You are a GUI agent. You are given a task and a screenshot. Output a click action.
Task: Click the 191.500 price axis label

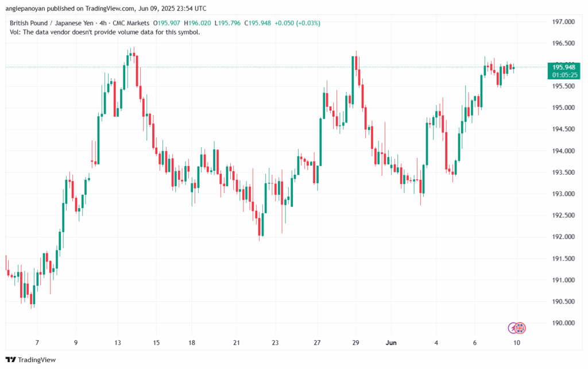point(563,258)
